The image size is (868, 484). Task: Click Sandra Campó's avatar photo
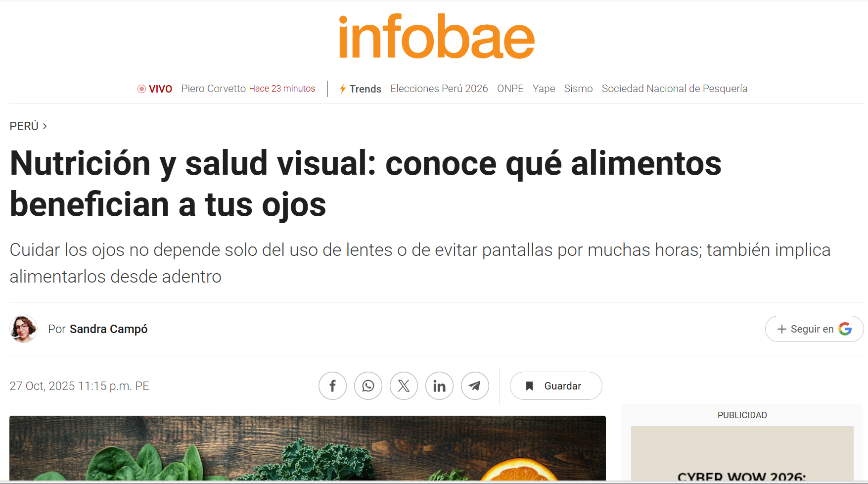(23, 329)
